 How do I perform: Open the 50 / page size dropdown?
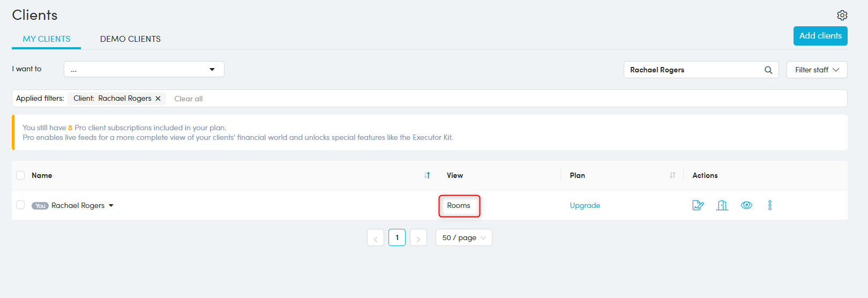(x=463, y=237)
